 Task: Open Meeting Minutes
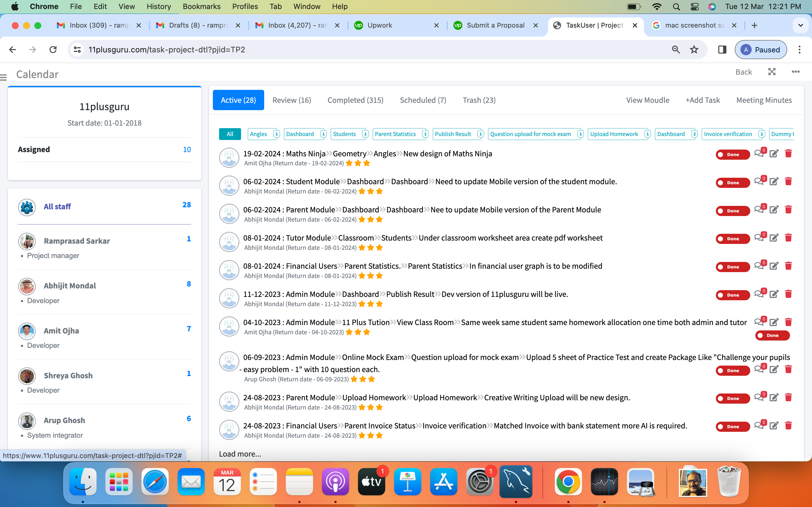764,100
